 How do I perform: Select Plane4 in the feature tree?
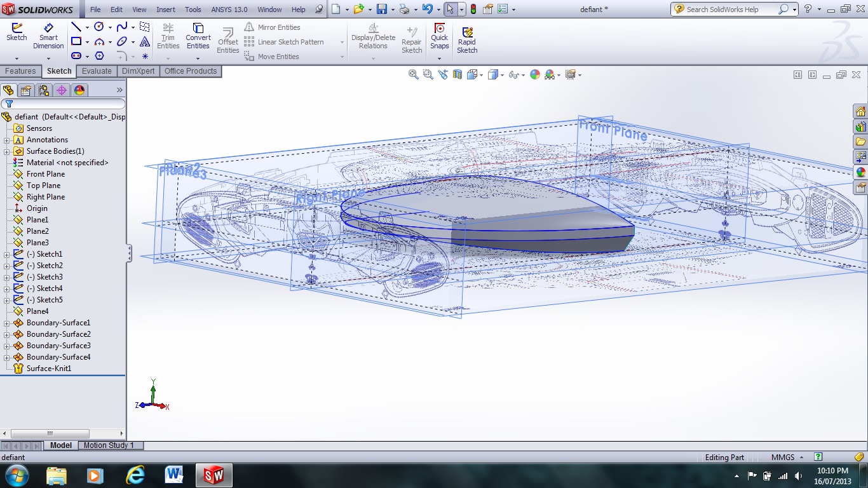click(37, 311)
